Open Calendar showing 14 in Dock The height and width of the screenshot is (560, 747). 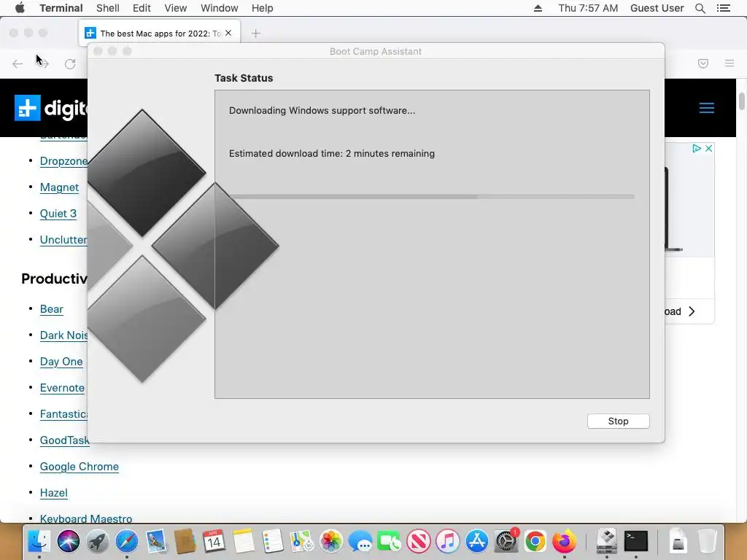point(214,542)
